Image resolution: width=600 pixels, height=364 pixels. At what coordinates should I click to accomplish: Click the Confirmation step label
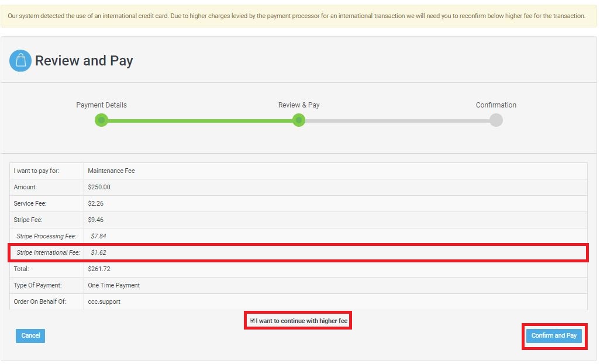coord(496,105)
